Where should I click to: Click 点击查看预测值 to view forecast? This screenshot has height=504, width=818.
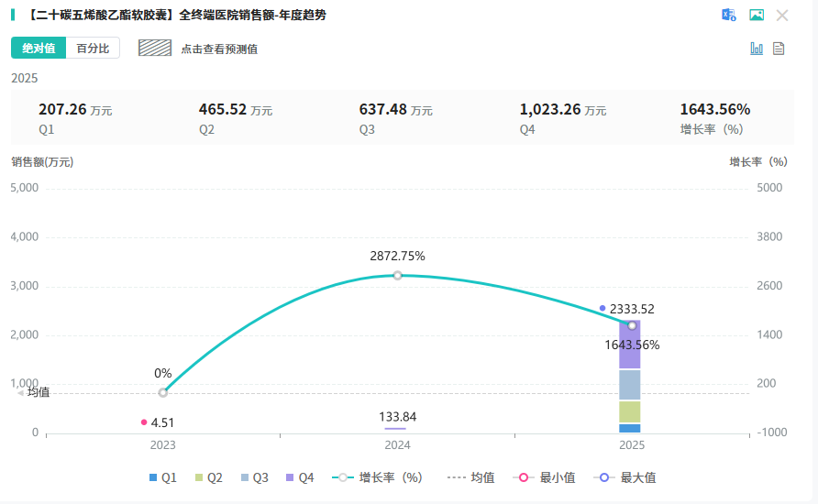[x=218, y=49]
